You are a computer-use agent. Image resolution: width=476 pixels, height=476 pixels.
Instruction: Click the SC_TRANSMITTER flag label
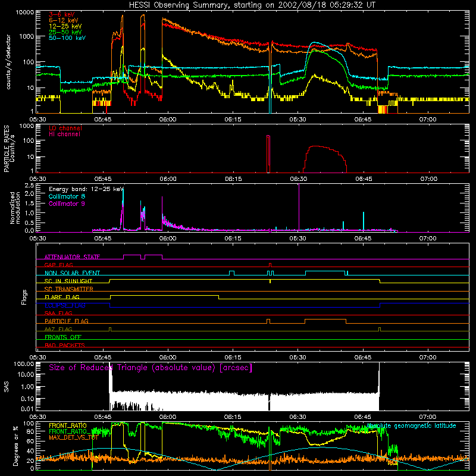(x=68, y=289)
